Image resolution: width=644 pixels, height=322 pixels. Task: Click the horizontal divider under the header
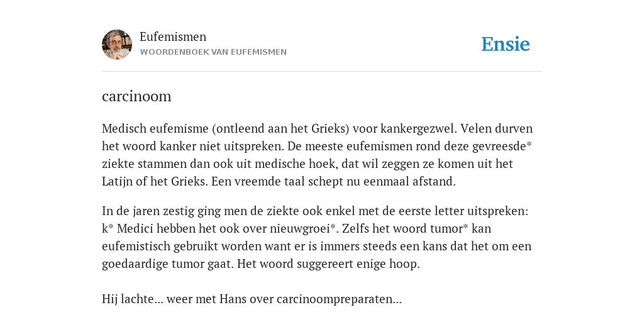point(322,72)
